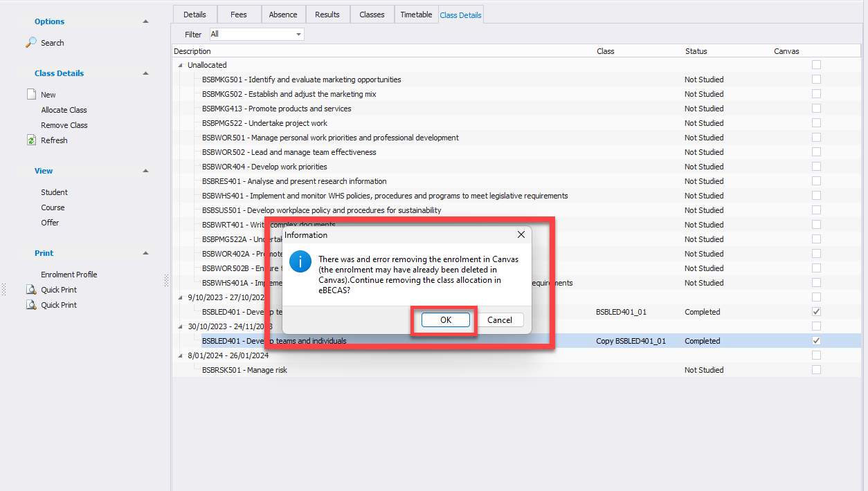Click the green Refresh icon
868x491 pixels.
click(x=31, y=140)
